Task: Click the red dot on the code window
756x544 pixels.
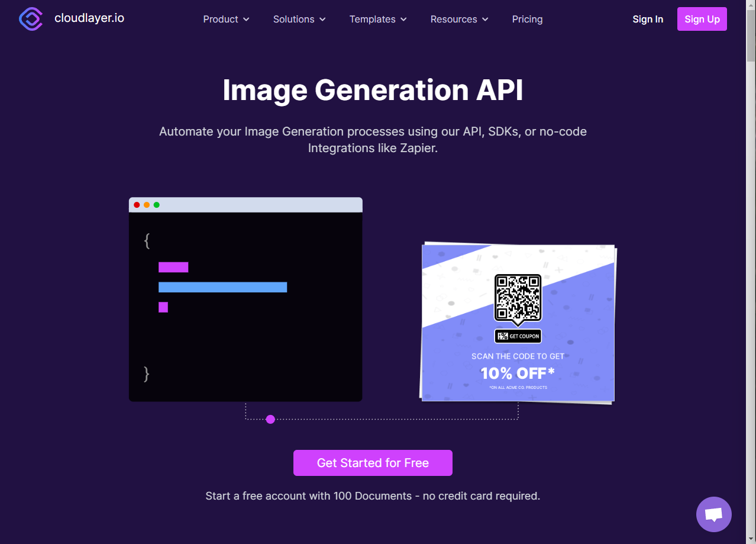Action: (x=137, y=204)
